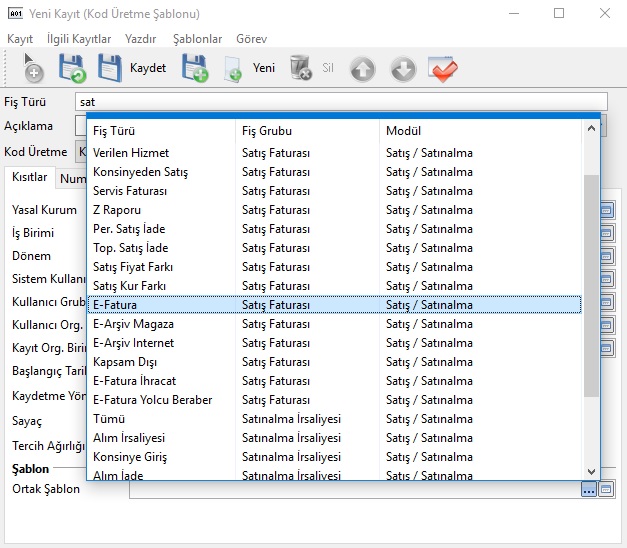Click the save and new toolbar icon
The image size is (627, 548).
pos(194,68)
